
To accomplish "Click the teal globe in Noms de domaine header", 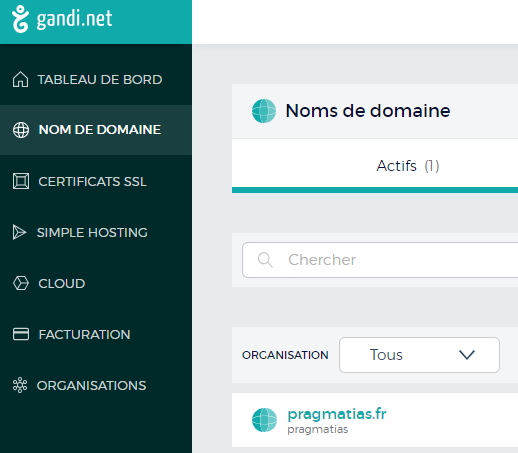I will pyautogui.click(x=264, y=111).
